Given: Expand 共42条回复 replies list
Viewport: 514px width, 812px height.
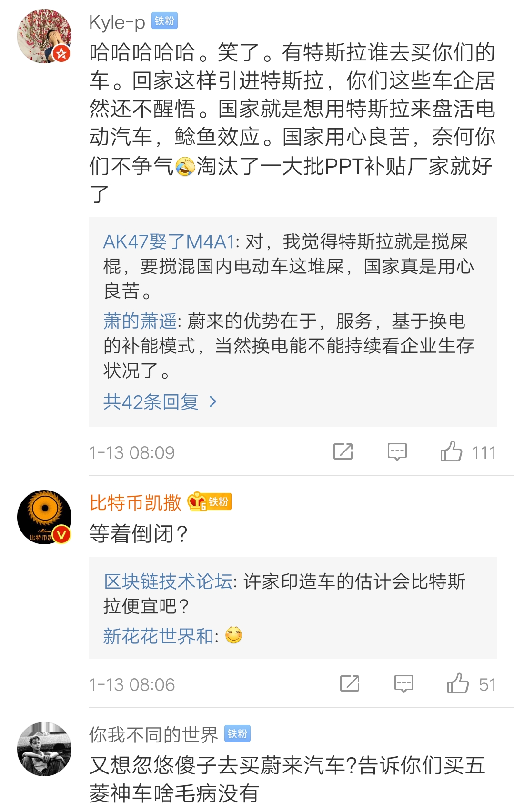Looking at the screenshot, I should [x=151, y=402].
